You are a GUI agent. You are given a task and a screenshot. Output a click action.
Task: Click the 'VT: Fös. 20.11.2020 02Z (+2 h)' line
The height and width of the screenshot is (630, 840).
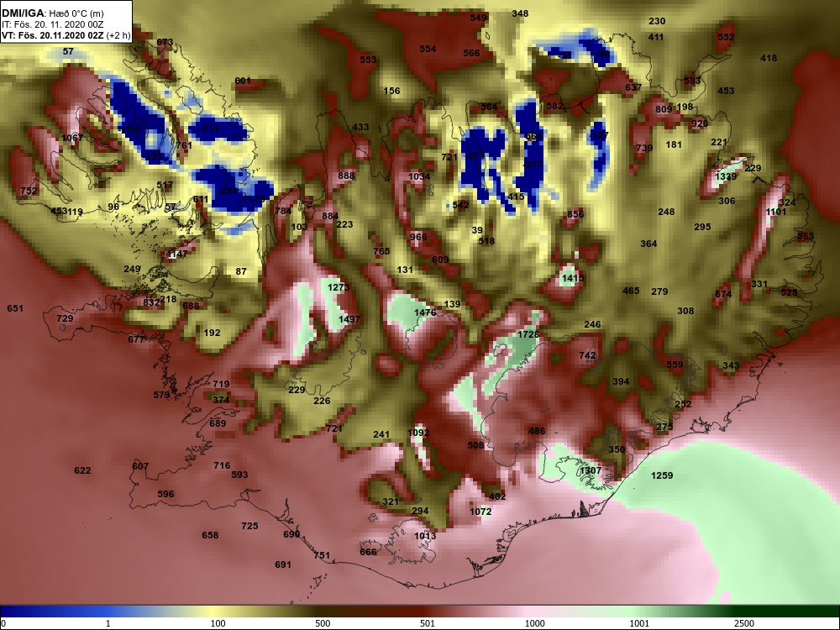point(66,35)
